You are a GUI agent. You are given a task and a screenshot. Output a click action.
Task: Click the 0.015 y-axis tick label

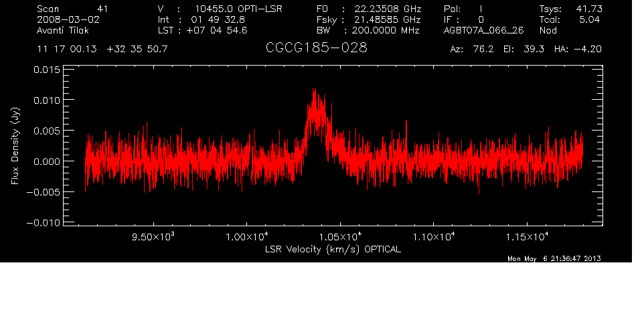coord(47,70)
